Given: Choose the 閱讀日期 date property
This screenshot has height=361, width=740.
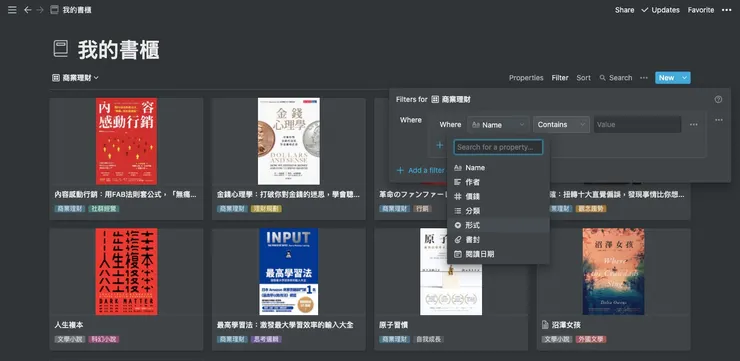Looking at the screenshot, I should (x=498, y=254).
